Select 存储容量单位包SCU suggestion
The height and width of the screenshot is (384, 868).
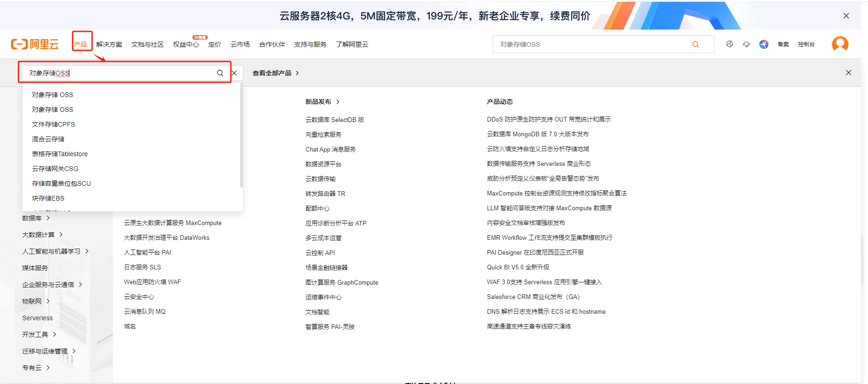(61, 183)
